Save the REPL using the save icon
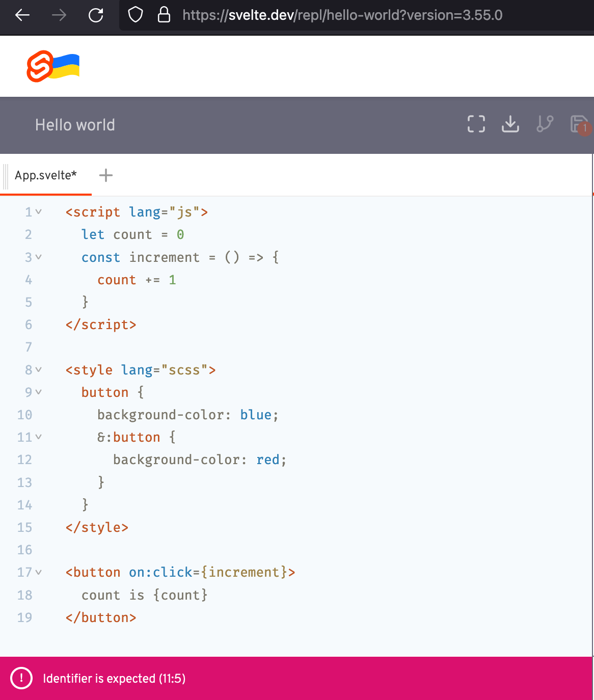The image size is (594, 700). click(579, 124)
